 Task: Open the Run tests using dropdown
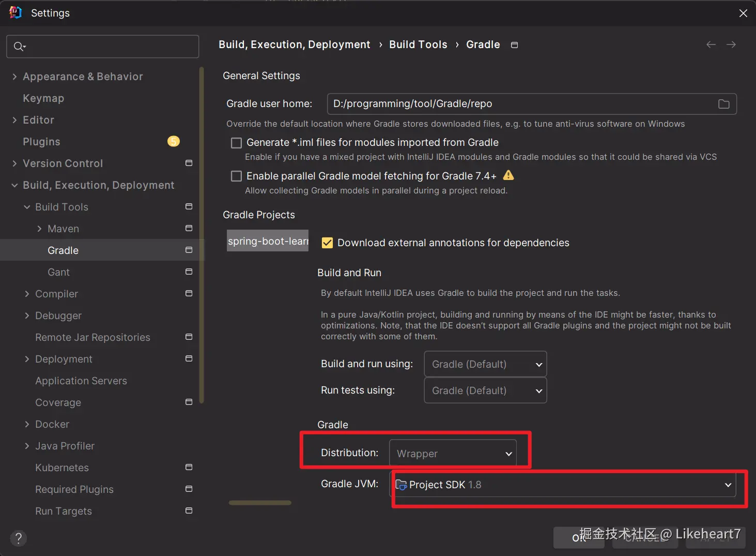(x=485, y=390)
